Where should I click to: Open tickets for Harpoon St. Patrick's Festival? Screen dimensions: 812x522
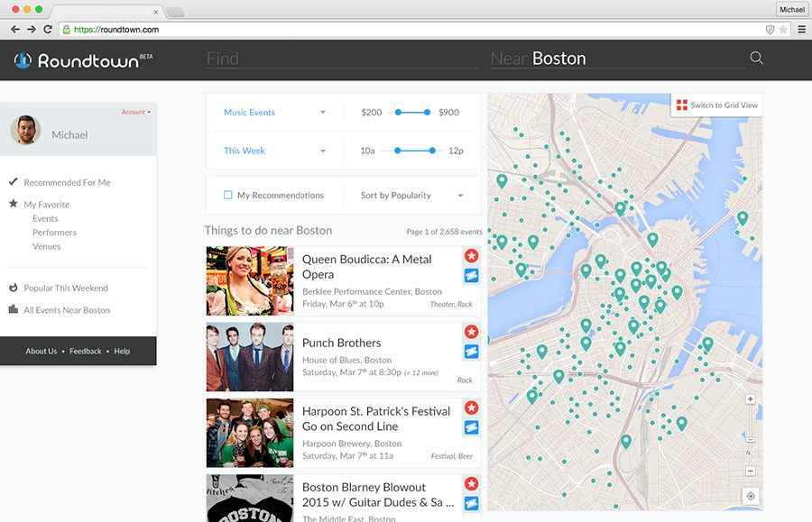[471, 428]
